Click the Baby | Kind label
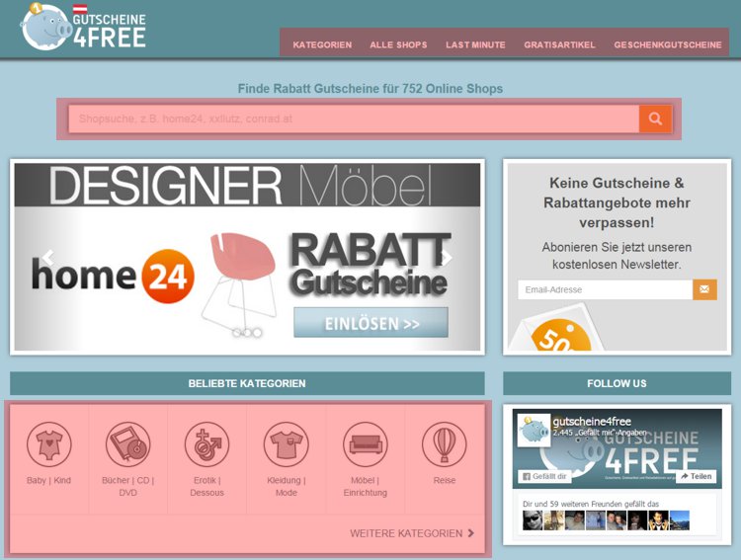Viewport: 741px width, 560px height. click(x=49, y=480)
